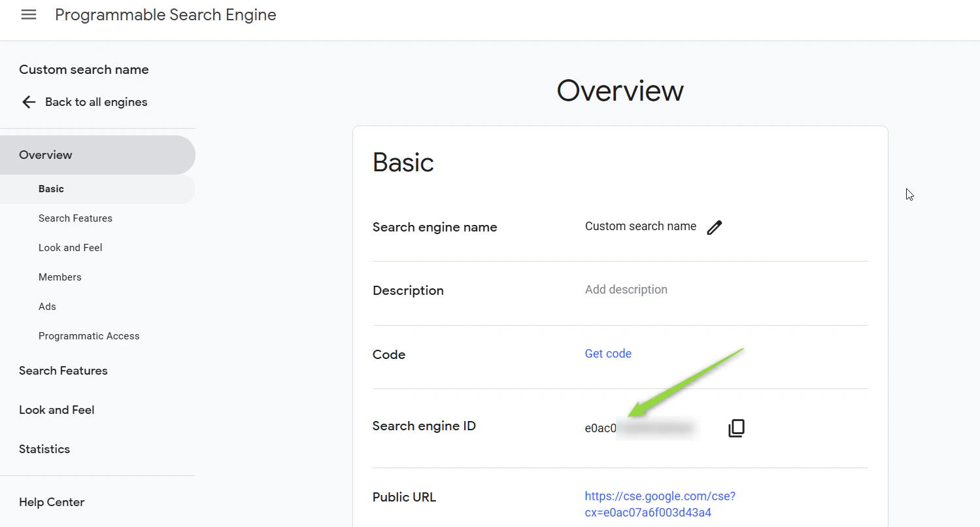The image size is (980, 527).
Task: Open the Statistics section
Action: pyautogui.click(x=44, y=449)
